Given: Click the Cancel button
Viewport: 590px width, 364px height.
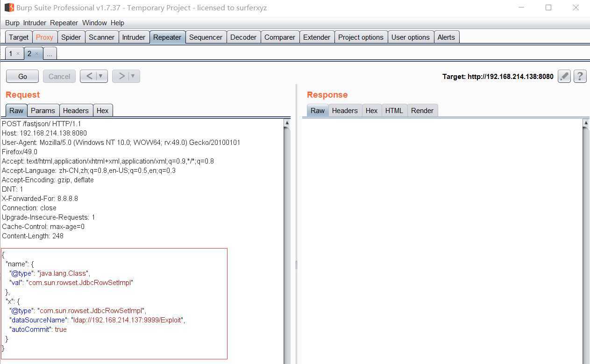Looking at the screenshot, I should point(59,76).
